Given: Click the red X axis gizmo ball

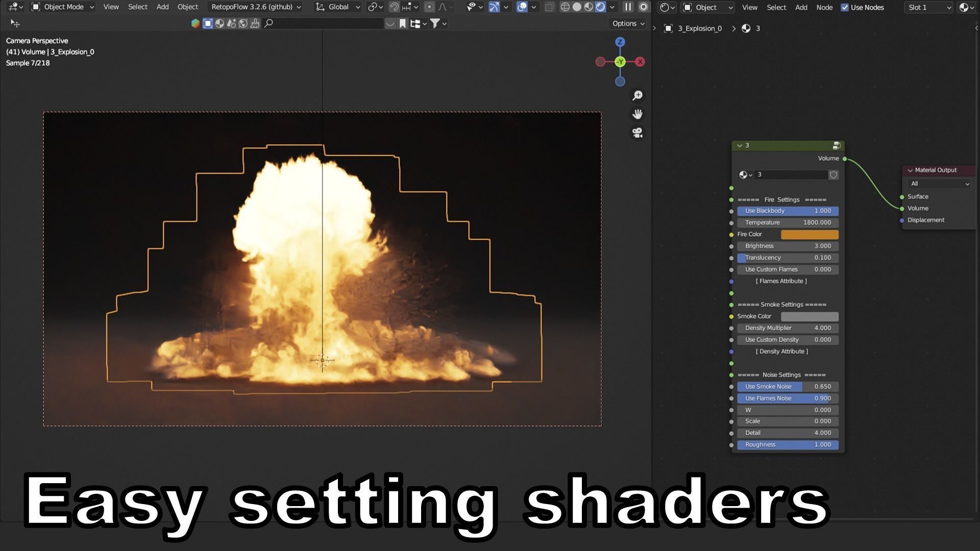Looking at the screenshot, I should coord(640,62).
